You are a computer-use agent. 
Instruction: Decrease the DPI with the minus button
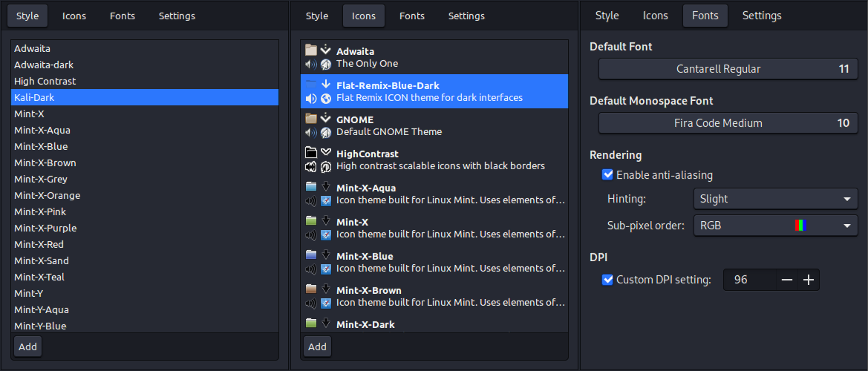coord(786,280)
